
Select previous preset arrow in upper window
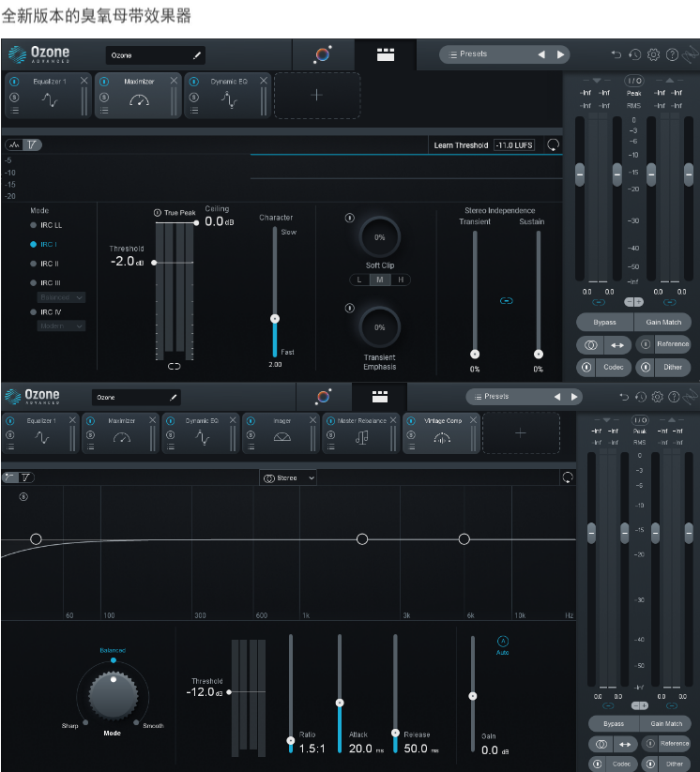(x=541, y=54)
